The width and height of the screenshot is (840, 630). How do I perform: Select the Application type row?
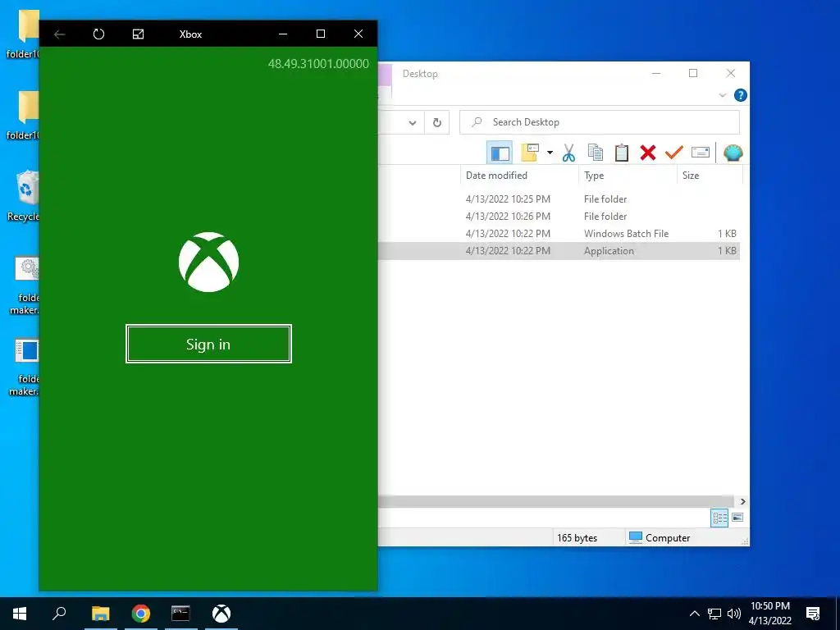point(559,251)
